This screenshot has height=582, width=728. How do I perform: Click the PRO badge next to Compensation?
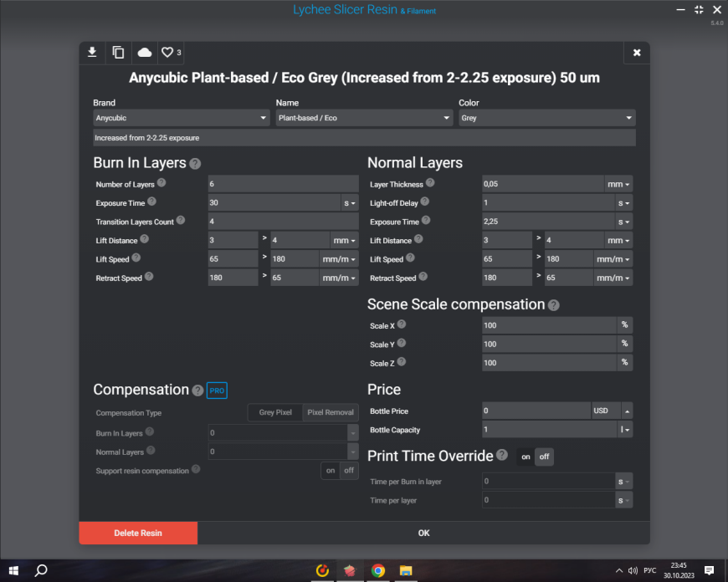[217, 391]
